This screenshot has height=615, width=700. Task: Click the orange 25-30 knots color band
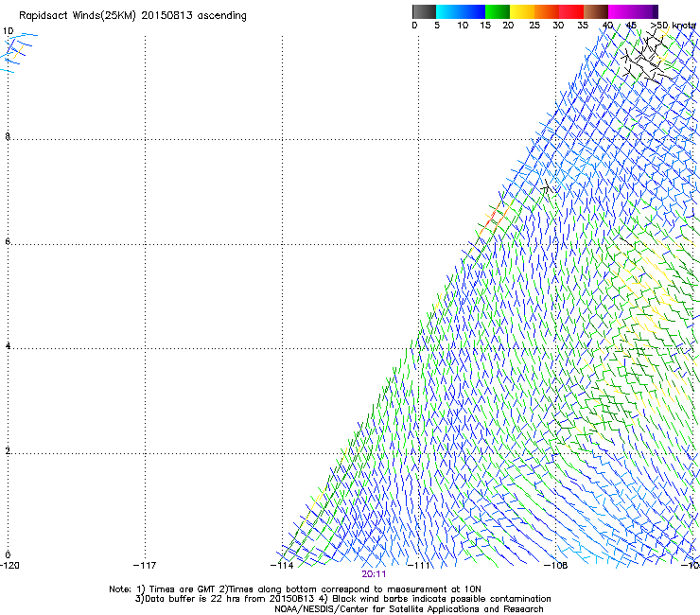[547, 11]
